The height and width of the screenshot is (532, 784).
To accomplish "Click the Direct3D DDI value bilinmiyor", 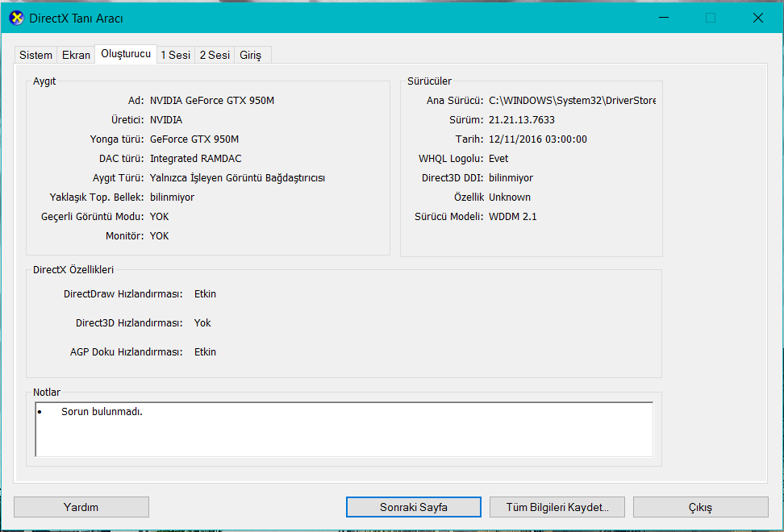I will (x=511, y=178).
